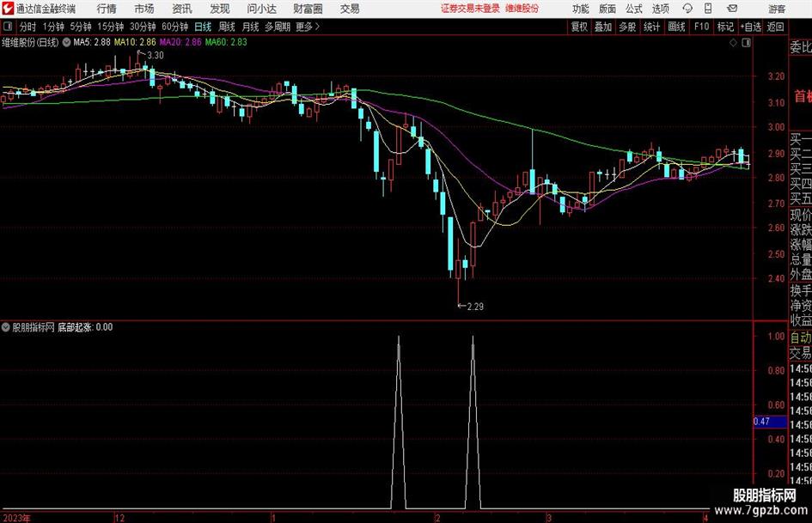This screenshot has height=523, width=812.
Task: Click the 3.30 high price label
Action: coord(156,56)
